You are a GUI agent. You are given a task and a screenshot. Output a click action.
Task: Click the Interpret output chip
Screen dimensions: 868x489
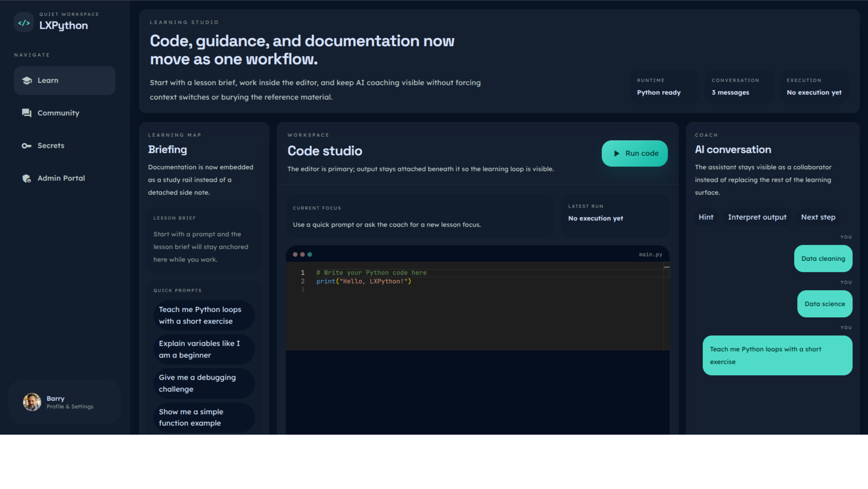click(x=757, y=217)
